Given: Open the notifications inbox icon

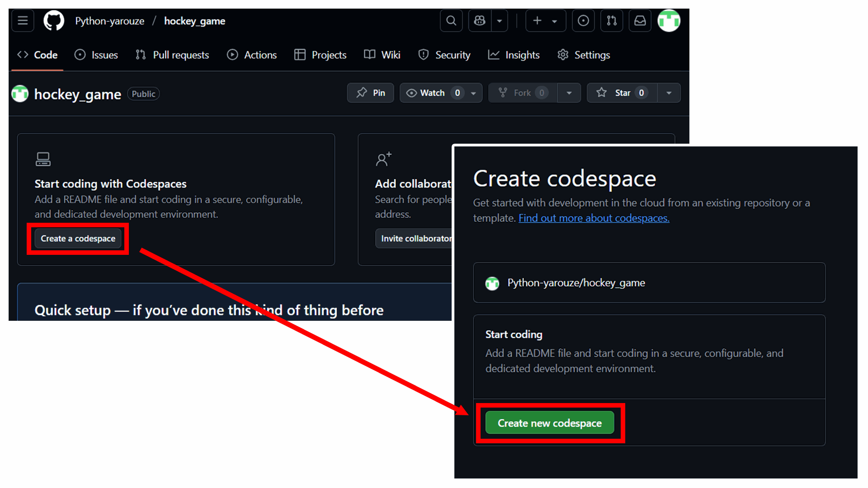Looking at the screenshot, I should pos(640,21).
